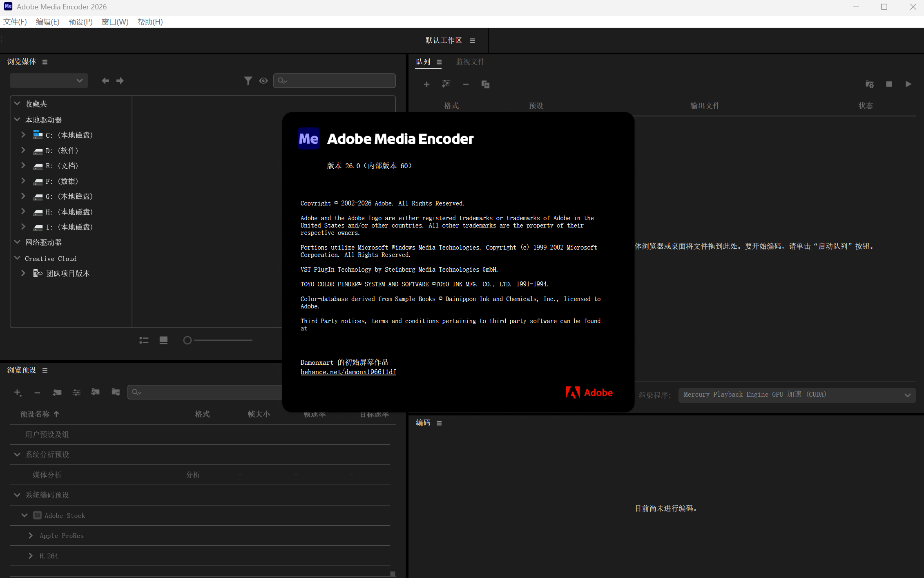Open the 队列 panel menu icon
Screen dimensions: 924x578
(439, 62)
